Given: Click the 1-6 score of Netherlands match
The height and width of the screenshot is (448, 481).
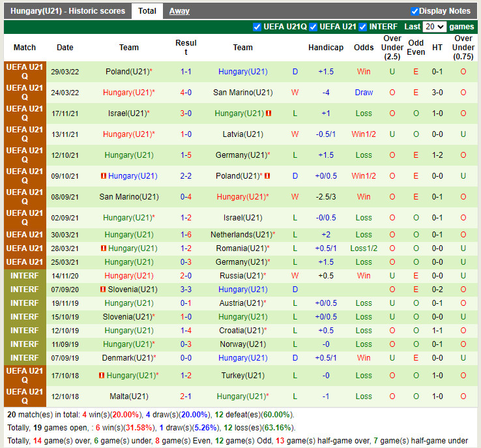Looking at the screenshot, I should (186, 235).
